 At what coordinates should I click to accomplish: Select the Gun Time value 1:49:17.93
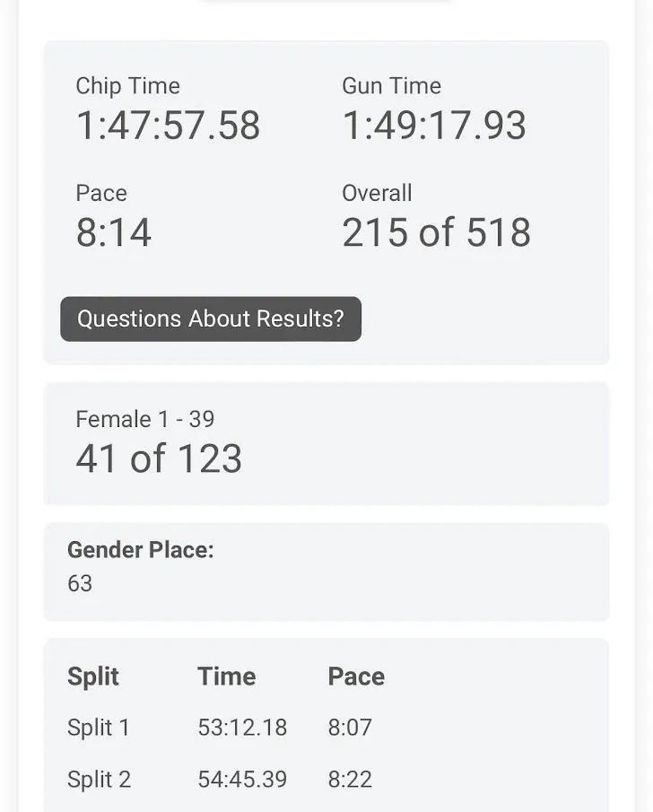(434, 126)
